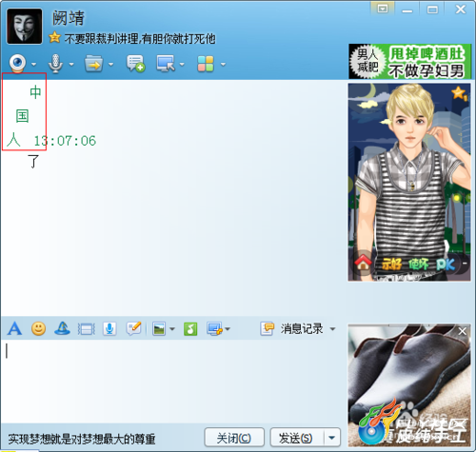Open magic emoticon wizard hat icon
This screenshot has width=476, height=452.
[x=62, y=328]
